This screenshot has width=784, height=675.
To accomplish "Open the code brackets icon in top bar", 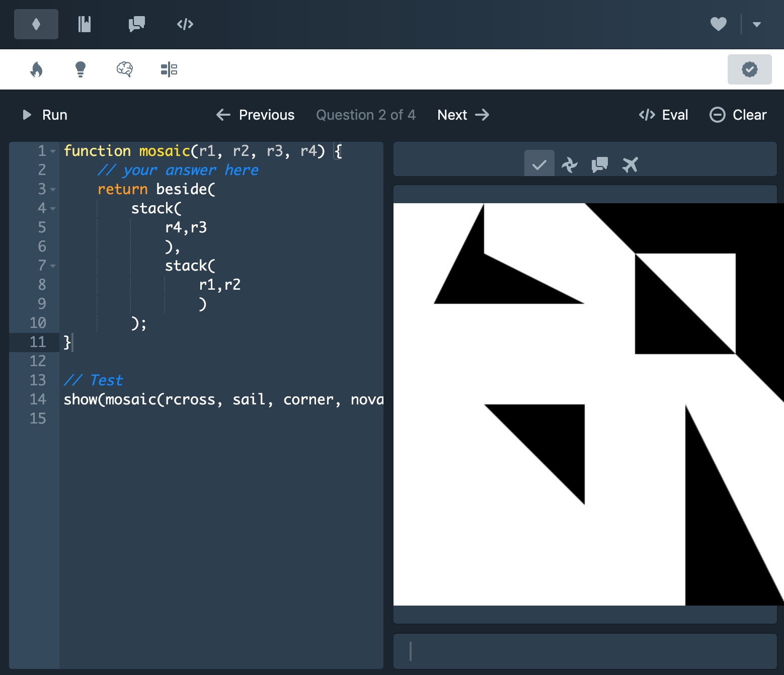I will (x=185, y=24).
